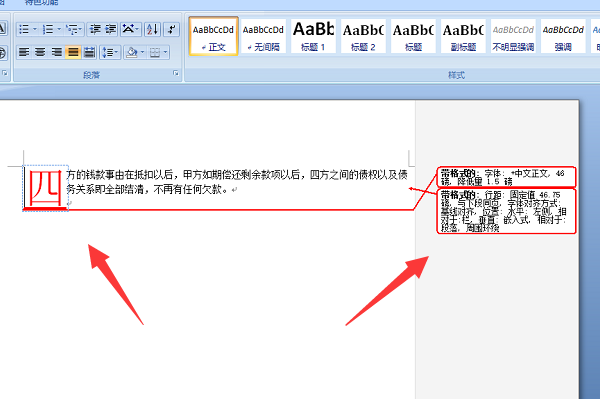Screen dimensions: 600x399
Task: Open the multilevel list menu
Action: tap(73, 29)
